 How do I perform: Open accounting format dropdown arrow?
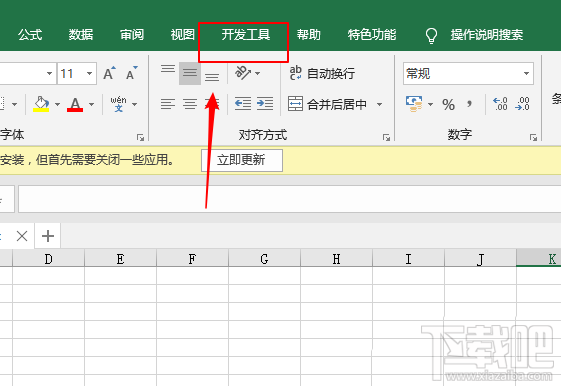(x=430, y=104)
